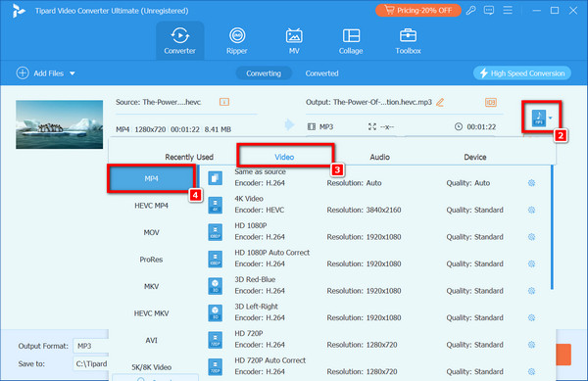This screenshot has height=381, width=588.
Task: Select the 3D Left-Right preset icon
Action: point(216,312)
